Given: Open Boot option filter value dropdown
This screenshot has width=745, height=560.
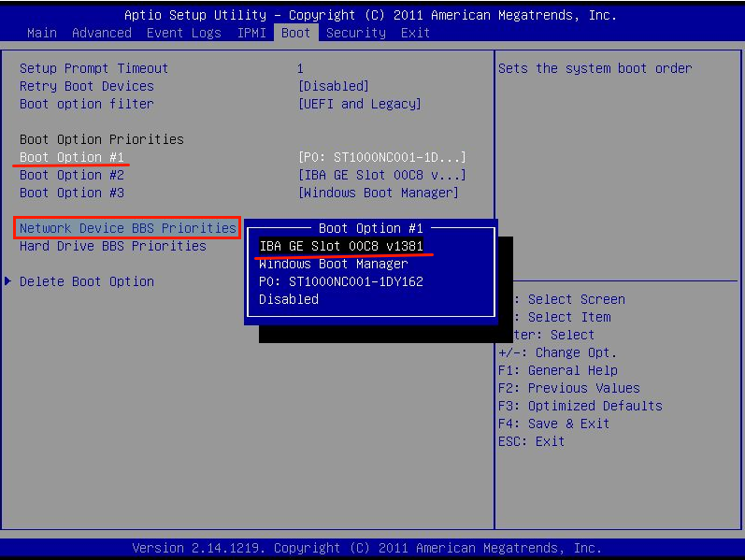Looking at the screenshot, I should [359, 104].
